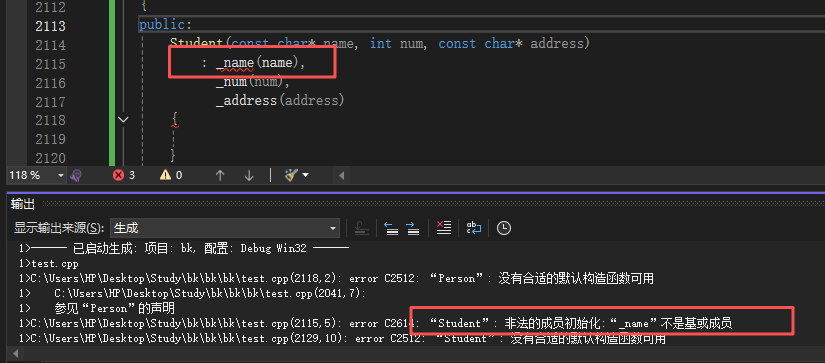Open the output source combo box showing 生成

point(225,228)
